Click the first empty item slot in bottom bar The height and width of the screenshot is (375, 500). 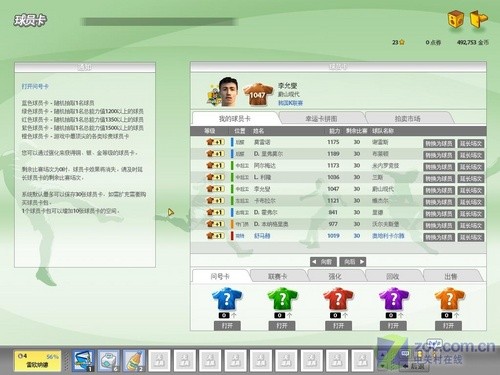[159, 360]
